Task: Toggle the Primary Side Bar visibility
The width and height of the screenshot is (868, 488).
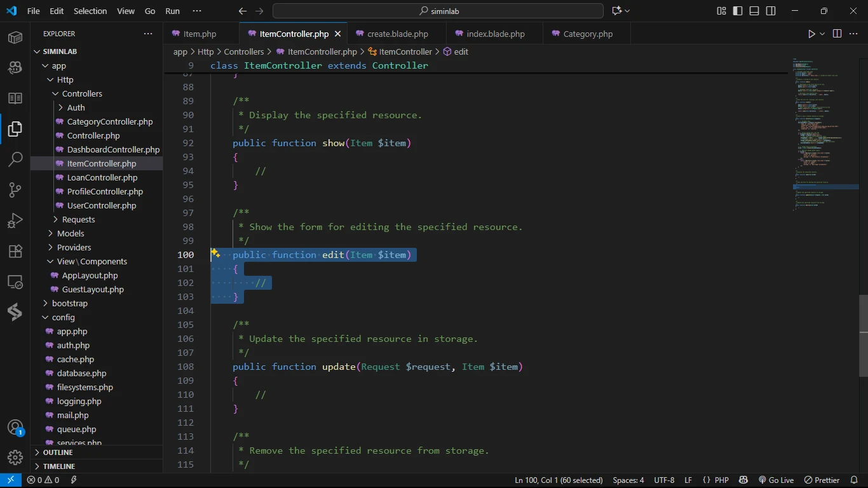Action: click(x=738, y=11)
